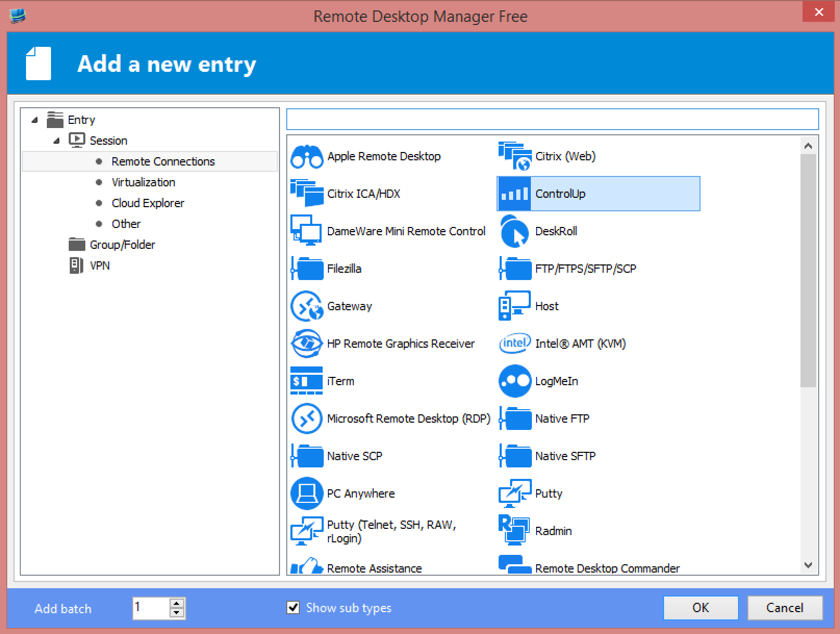Select the Apple Remote Desktop binoculars icon
The width and height of the screenshot is (840, 634).
[x=307, y=156]
